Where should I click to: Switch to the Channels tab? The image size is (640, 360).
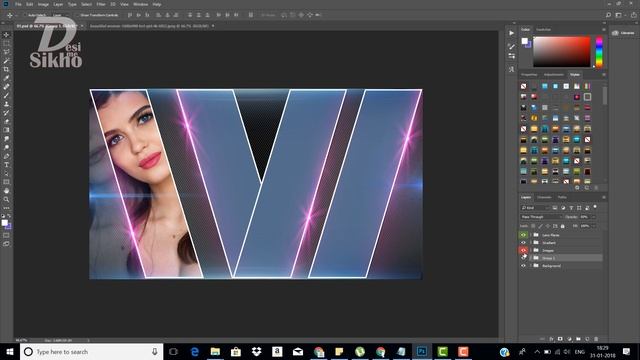544,198
